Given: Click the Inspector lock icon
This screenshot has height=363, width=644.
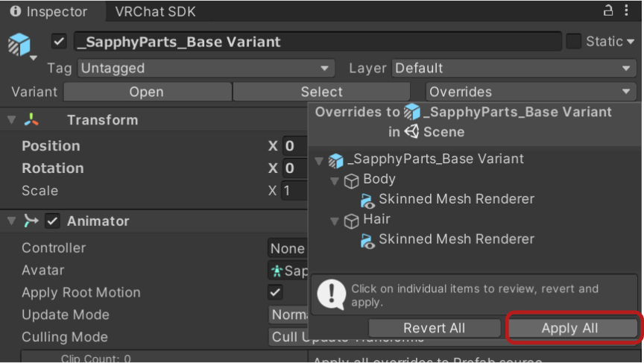Looking at the screenshot, I should point(608,10).
